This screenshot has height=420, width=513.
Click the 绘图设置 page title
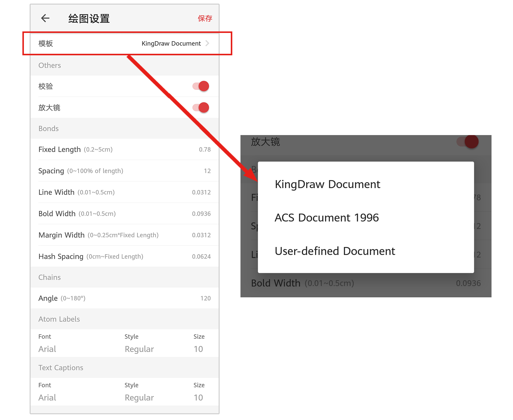89,18
